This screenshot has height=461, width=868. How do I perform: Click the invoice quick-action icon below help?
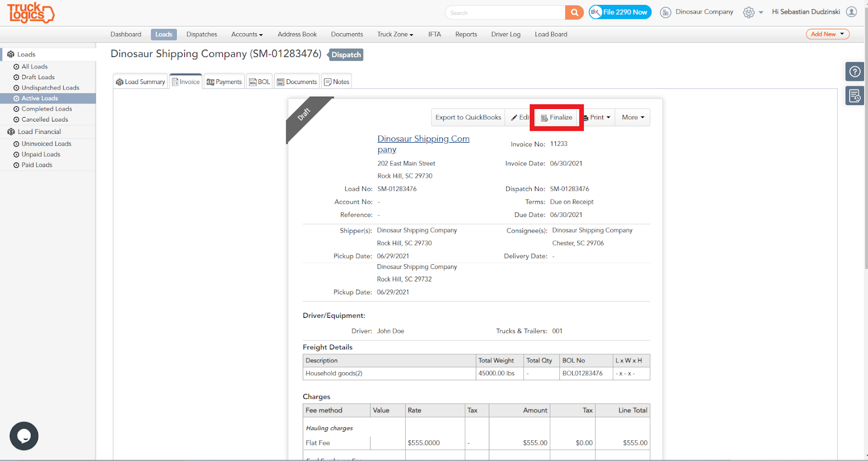pyautogui.click(x=855, y=96)
